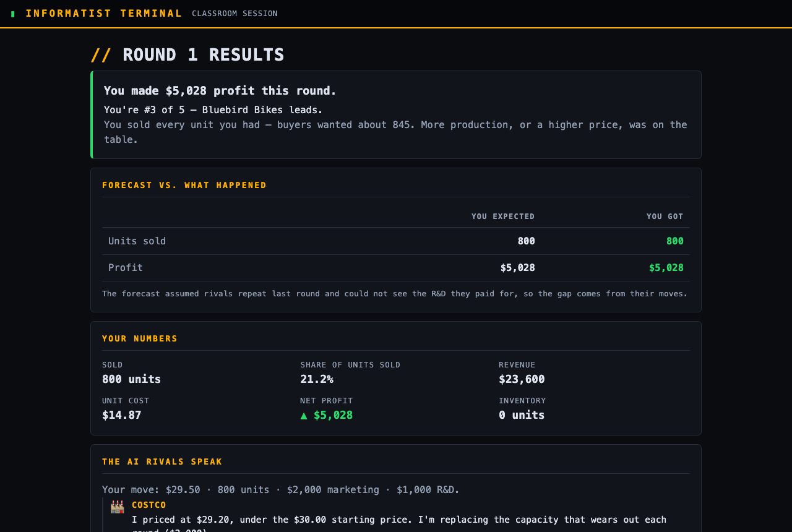Select the Profit row label in forecast table

126,268
